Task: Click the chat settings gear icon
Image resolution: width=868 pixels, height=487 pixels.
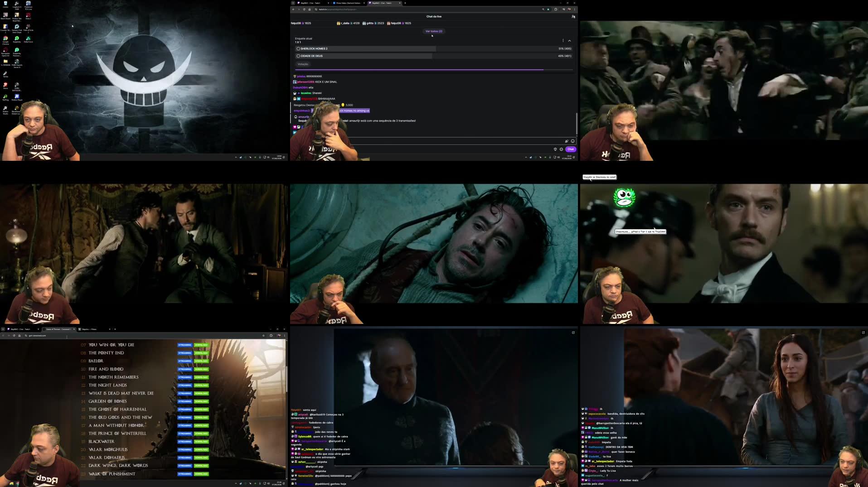Action: 561,149
